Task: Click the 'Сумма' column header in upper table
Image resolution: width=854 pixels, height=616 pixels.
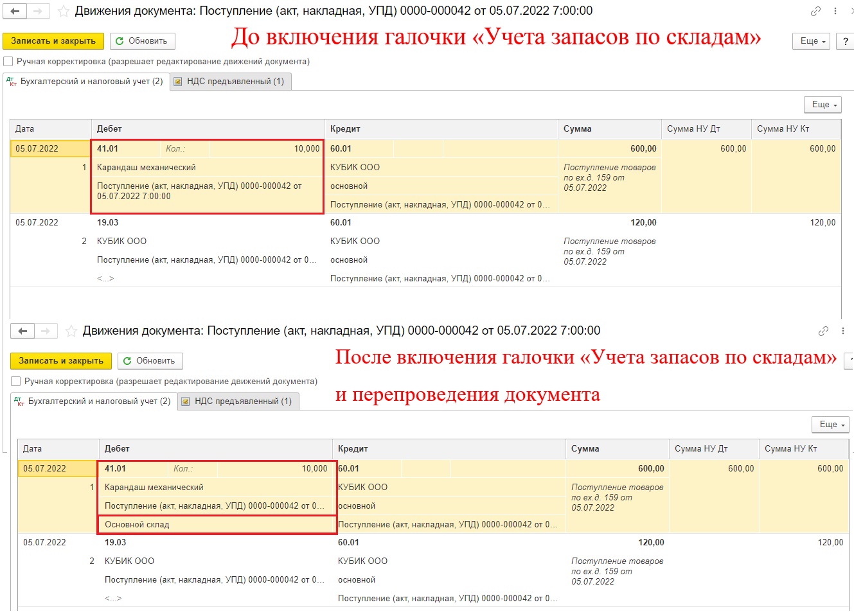Action: coord(609,129)
